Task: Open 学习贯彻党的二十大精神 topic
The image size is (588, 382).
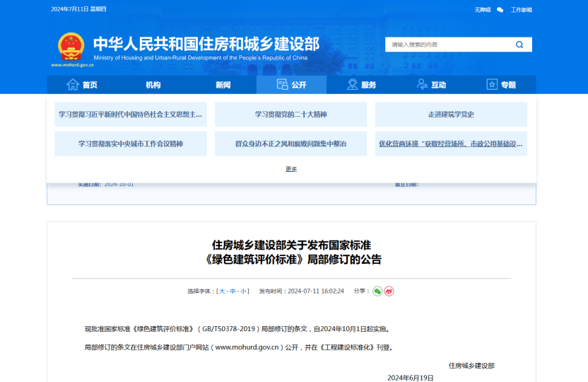Action: [x=290, y=115]
